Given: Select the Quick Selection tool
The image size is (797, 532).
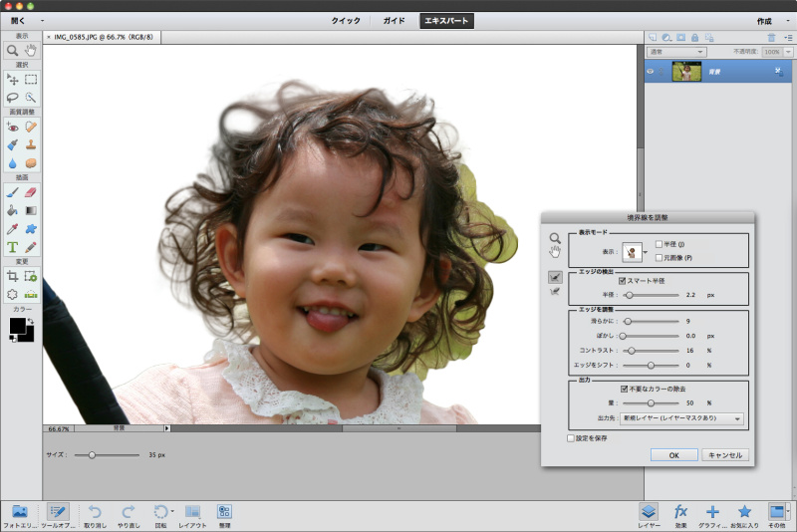Looking at the screenshot, I should [31, 97].
